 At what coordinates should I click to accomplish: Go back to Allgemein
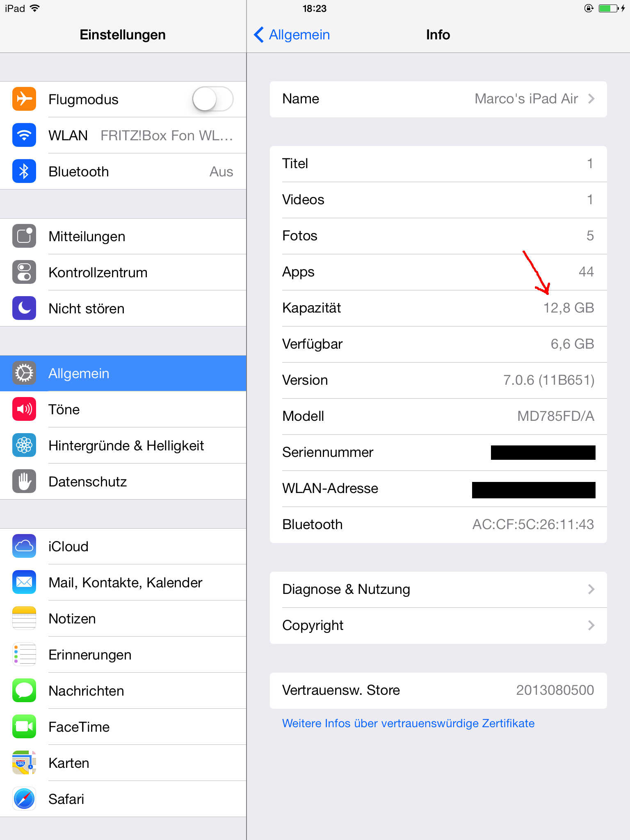coord(292,35)
